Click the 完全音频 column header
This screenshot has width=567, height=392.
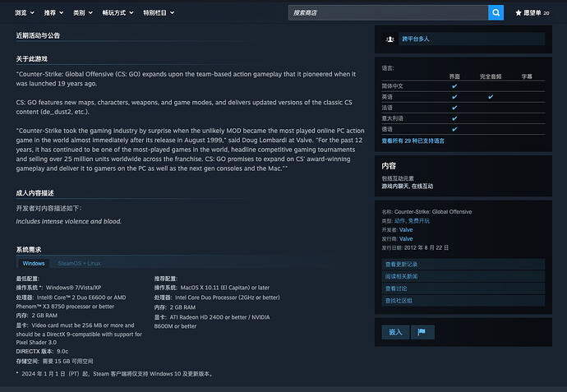[x=491, y=76]
